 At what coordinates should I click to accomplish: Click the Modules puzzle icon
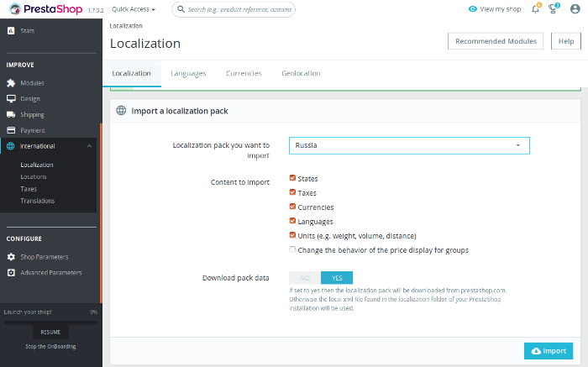click(11, 83)
